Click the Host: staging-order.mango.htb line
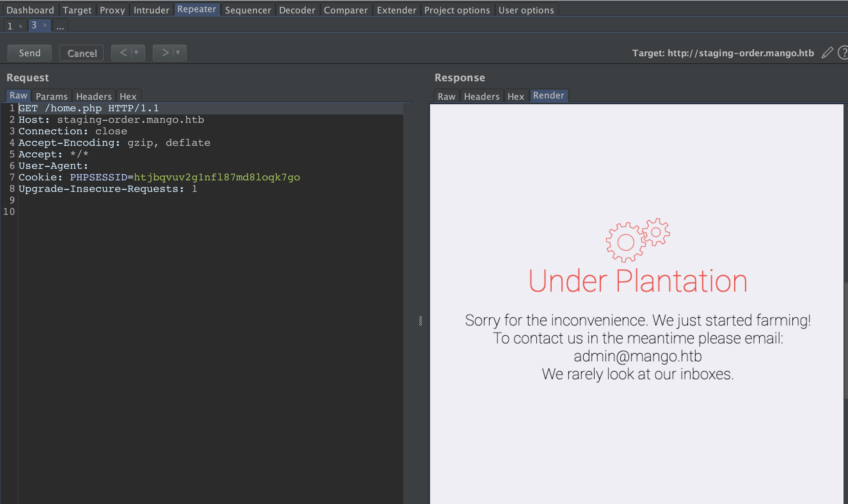Viewport: 848px width, 504px height. tap(111, 120)
